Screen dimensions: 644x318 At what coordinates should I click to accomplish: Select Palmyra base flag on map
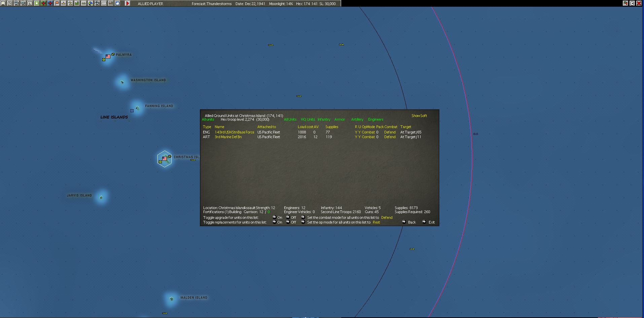coord(108,56)
